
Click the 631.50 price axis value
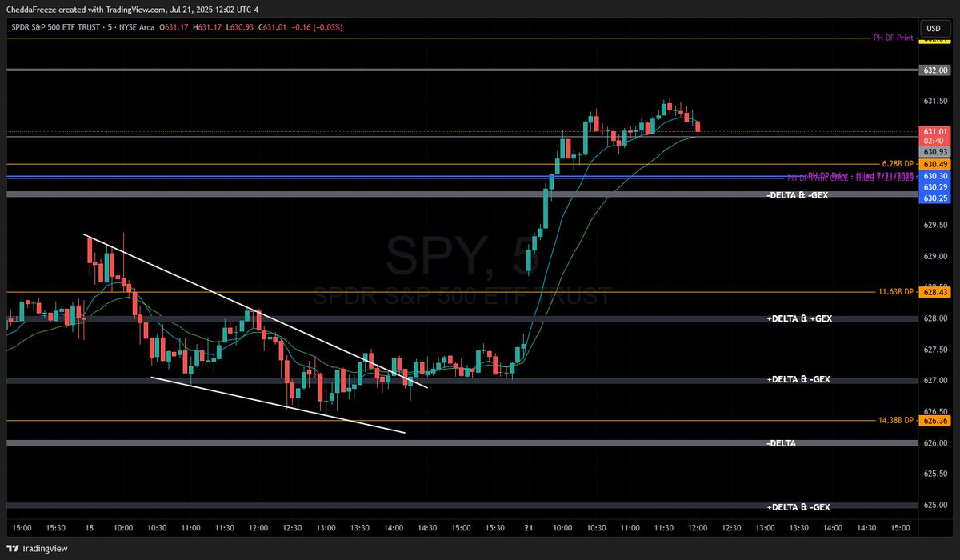pos(935,102)
